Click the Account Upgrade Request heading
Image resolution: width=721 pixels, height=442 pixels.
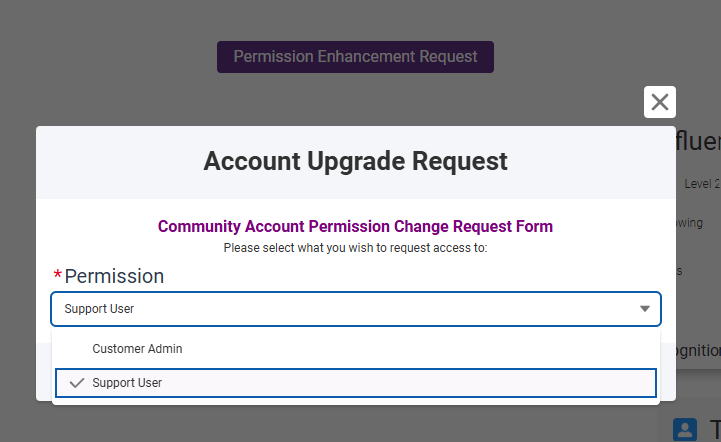pyautogui.click(x=355, y=160)
